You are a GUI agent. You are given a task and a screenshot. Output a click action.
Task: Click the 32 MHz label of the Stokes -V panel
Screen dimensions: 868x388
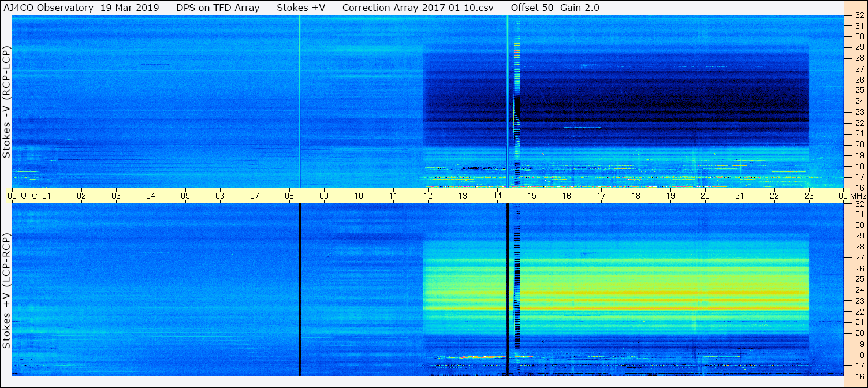coord(859,16)
